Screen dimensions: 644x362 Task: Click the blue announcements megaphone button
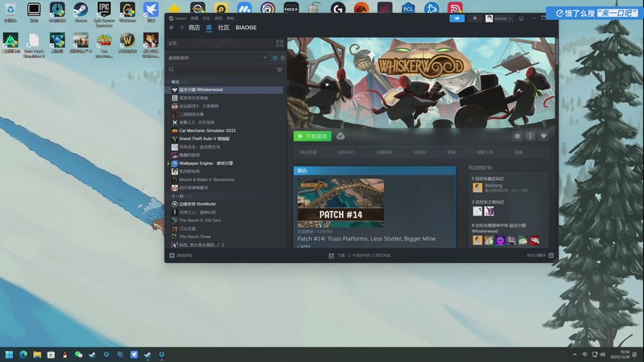pyautogui.click(x=456, y=19)
